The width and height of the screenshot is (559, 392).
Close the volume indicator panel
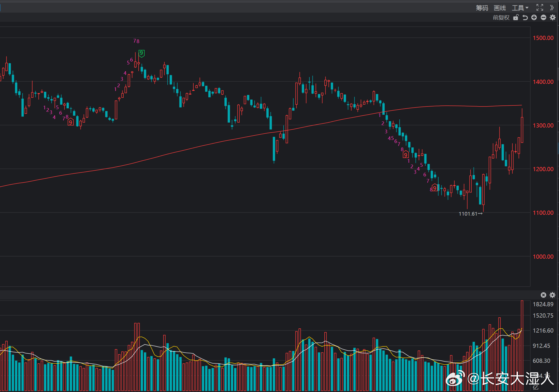[543, 295]
